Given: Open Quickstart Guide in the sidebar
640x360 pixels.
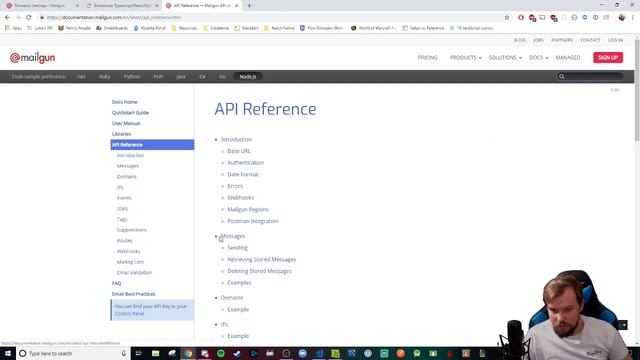Looking at the screenshot, I should (x=130, y=113).
